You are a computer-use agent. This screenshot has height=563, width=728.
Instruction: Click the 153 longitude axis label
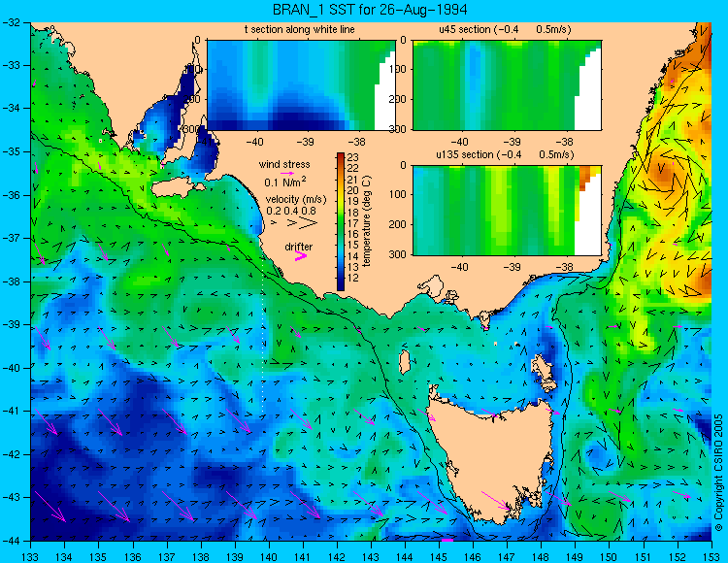(x=711, y=556)
